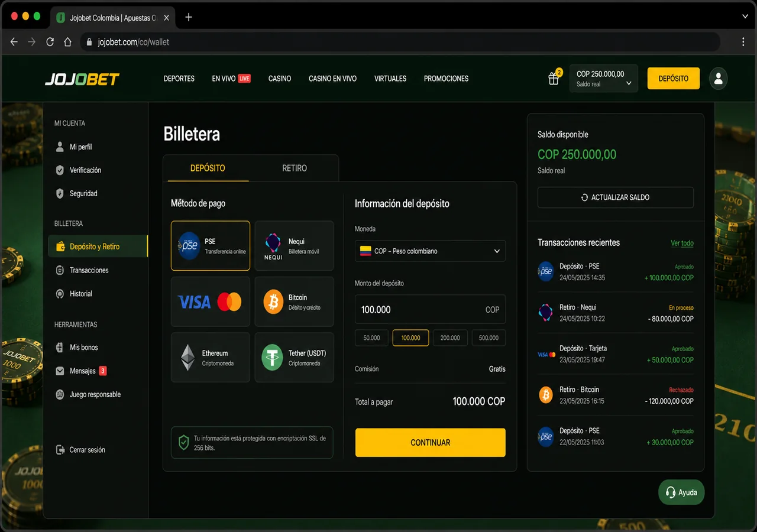
Task: Click the Cerrar sesión logout icon
Action: (60, 450)
